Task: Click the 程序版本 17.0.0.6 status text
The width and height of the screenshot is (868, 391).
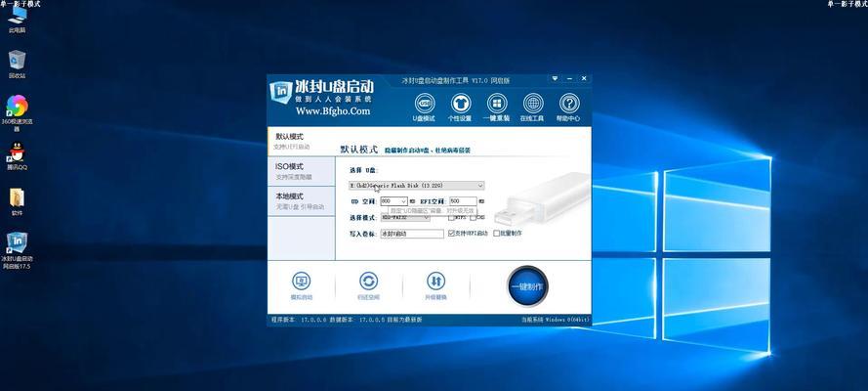Action: (x=300, y=320)
